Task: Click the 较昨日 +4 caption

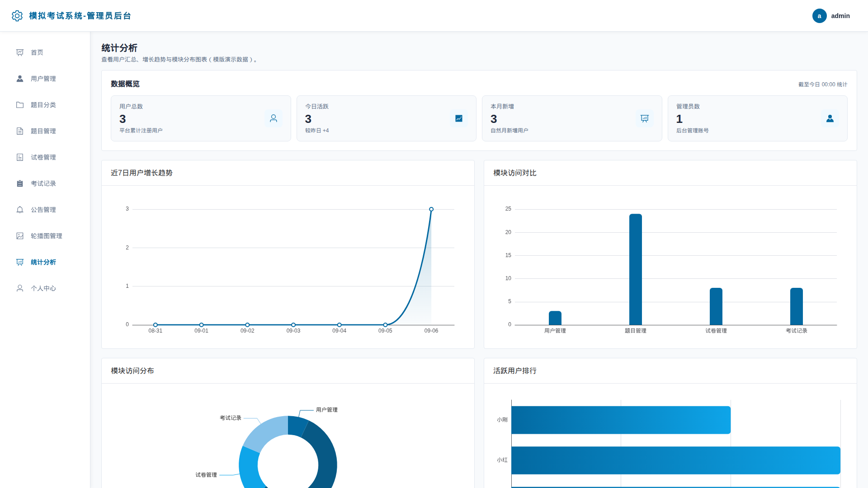Action: coord(317,131)
